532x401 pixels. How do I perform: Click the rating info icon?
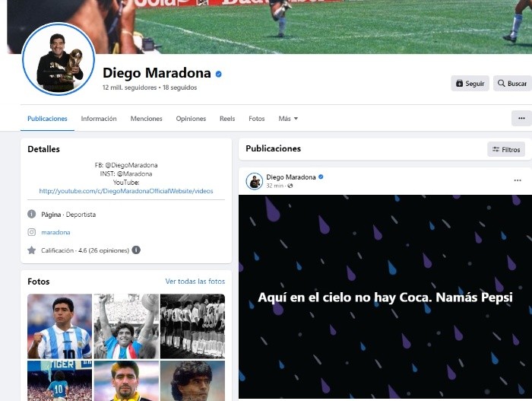(x=136, y=250)
